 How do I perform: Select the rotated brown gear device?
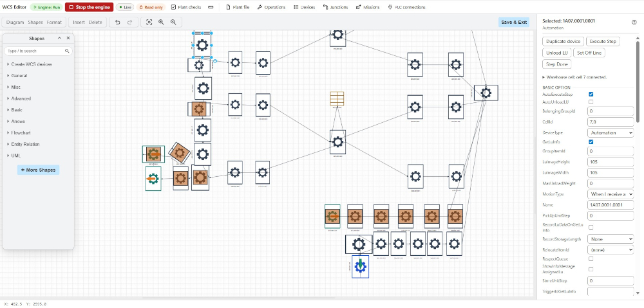click(180, 154)
